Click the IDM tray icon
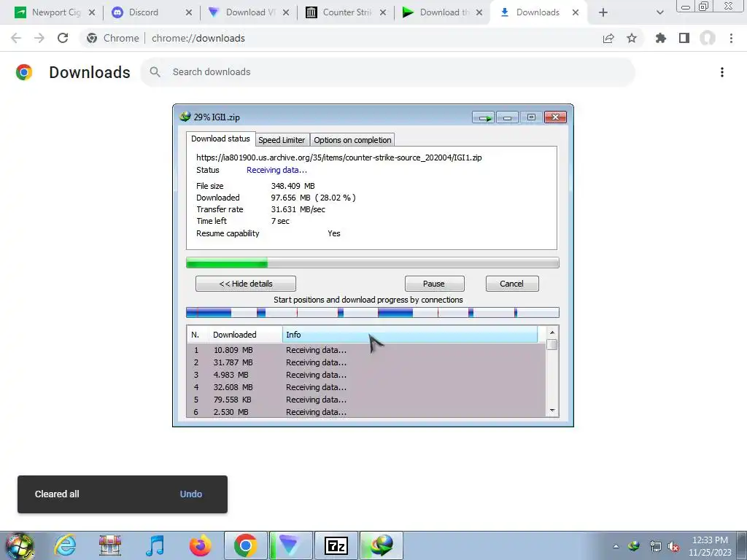The image size is (747, 560). click(634, 546)
